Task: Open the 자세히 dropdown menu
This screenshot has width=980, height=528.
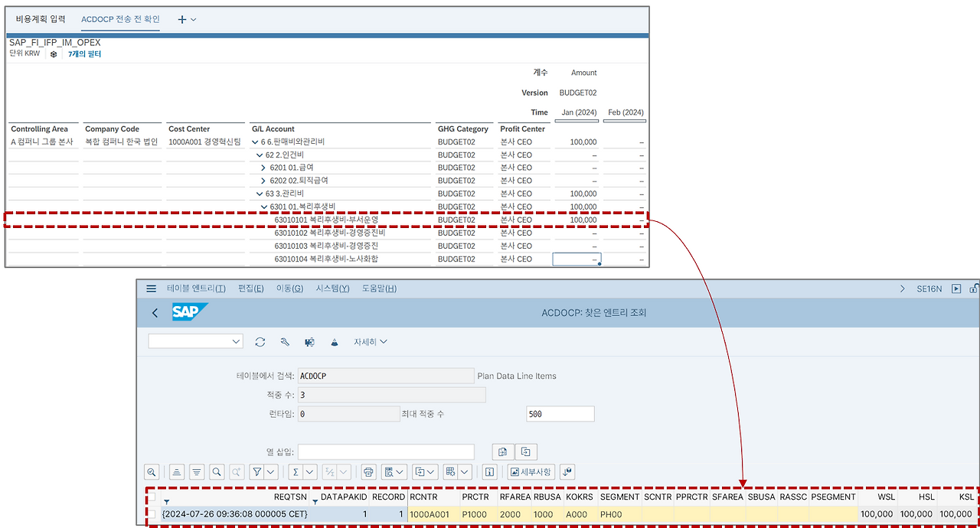Action: coord(368,342)
